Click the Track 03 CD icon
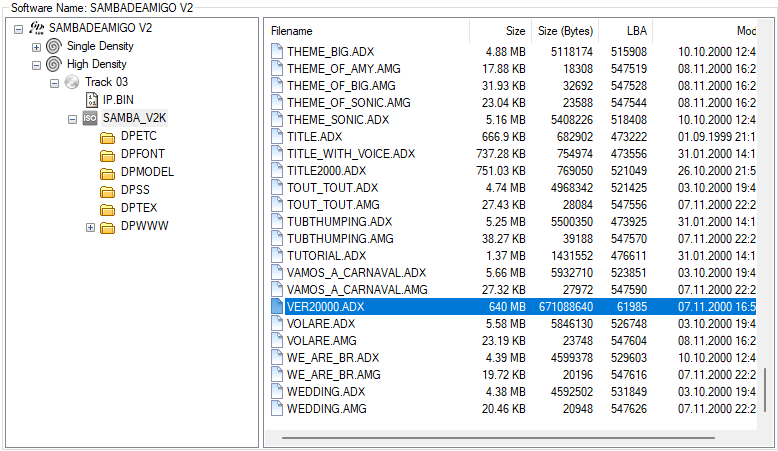The width and height of the screenshot is (778, 451). 72,82
